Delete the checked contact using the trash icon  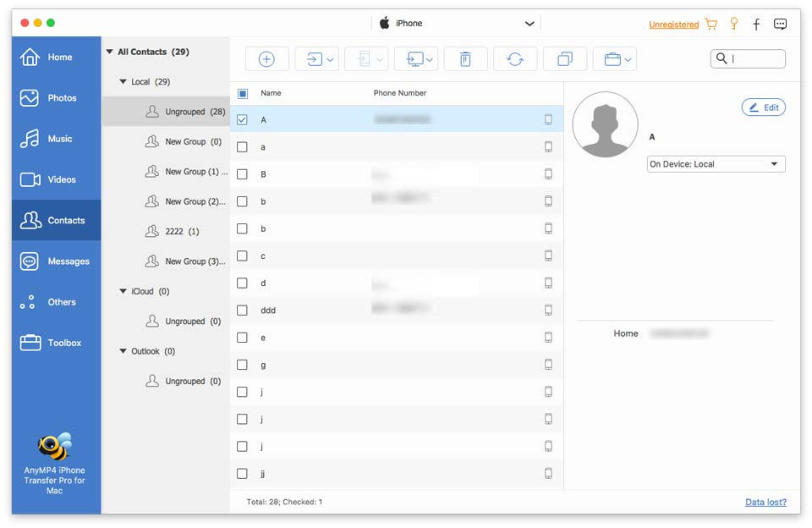click(465, 58)
